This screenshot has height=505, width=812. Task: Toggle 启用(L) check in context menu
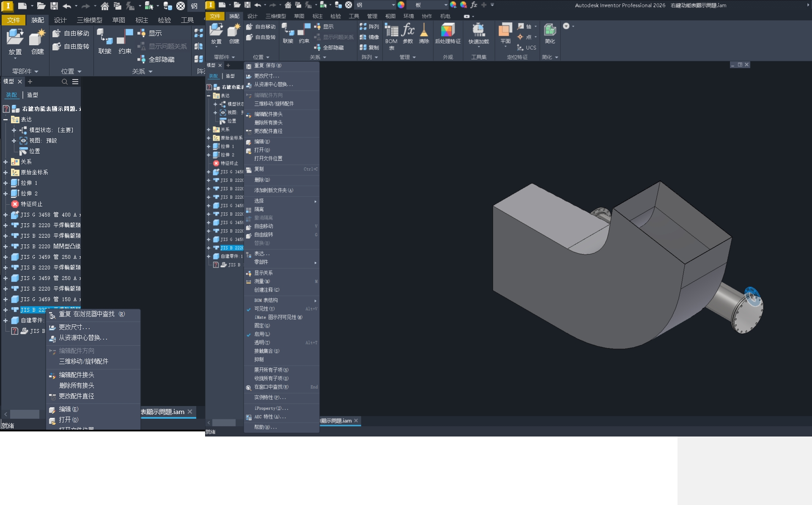[x=281, y=334]
